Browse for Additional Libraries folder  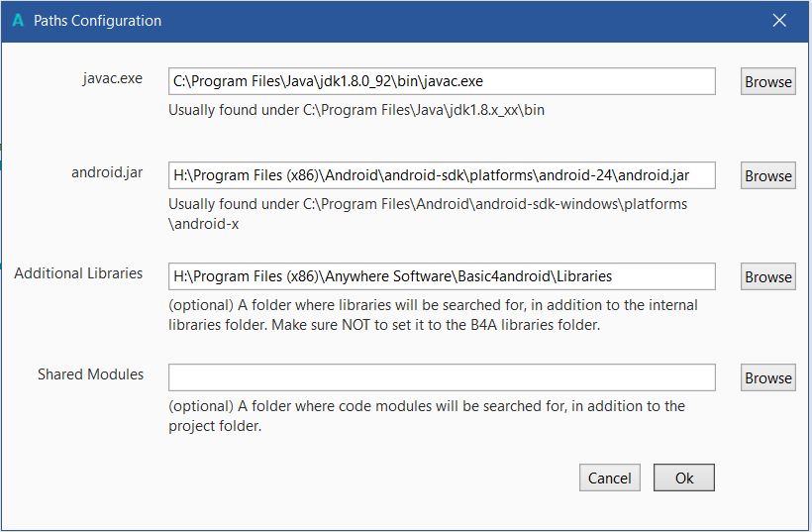[x=767, y=277]
